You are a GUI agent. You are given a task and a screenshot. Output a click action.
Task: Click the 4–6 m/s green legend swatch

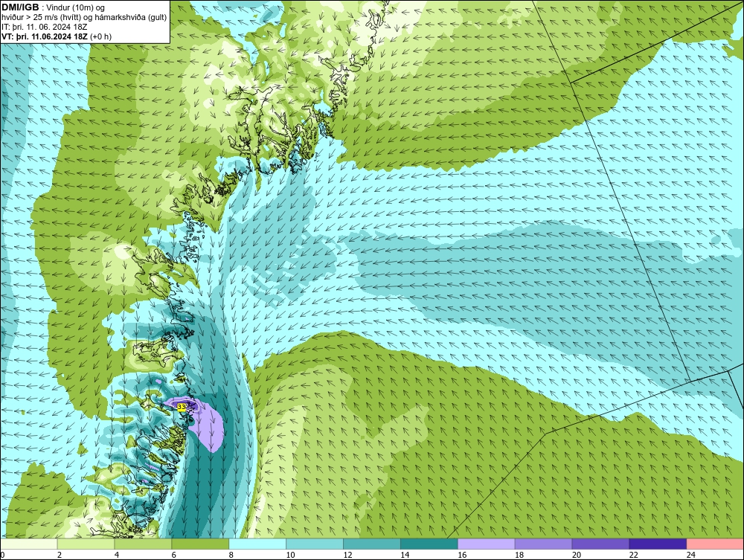pos(143,544)
